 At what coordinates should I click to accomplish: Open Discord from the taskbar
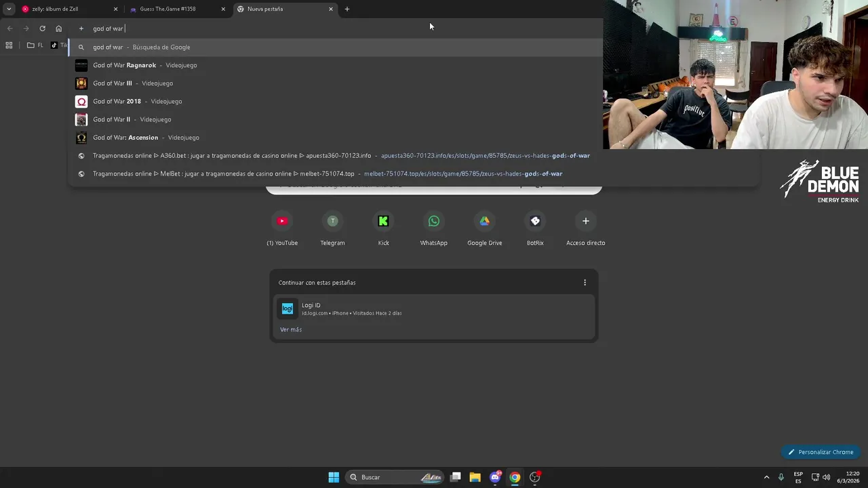point(496,477)
